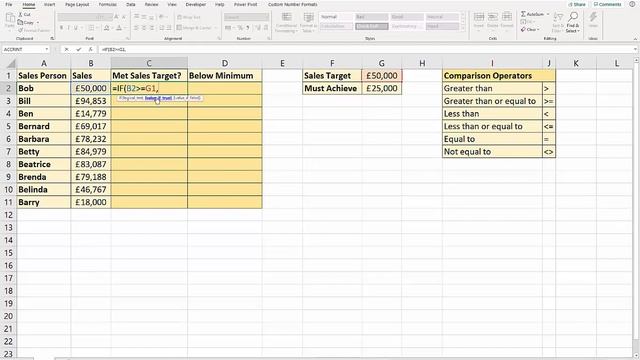Click the Insert Function fx icon
The height and width of the screenshot is (360, 640).
click(x=91, y=49)
